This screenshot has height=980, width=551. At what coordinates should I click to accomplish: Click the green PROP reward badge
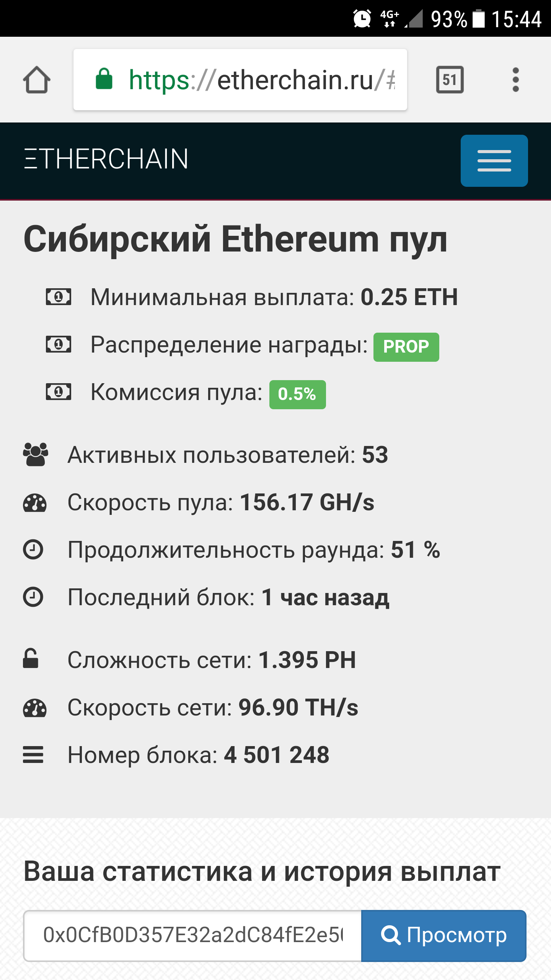406,347
